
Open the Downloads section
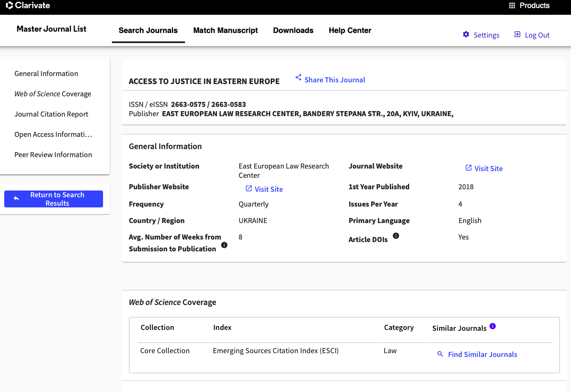click(x=293, y=30)
